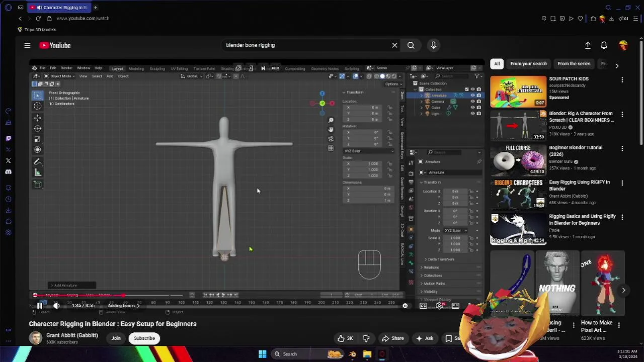
Task: Select the Add Cube tool in Blender
Action: click(x=38, y=184)
